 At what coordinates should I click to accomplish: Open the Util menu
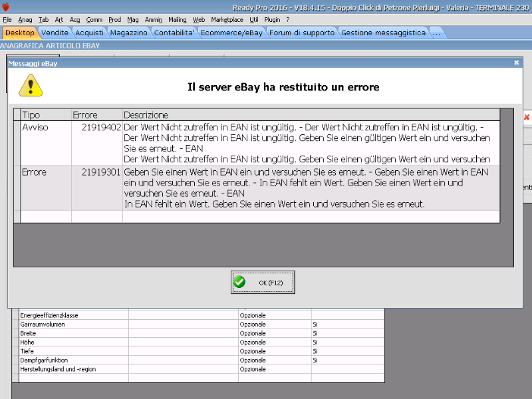click(254, 20)
